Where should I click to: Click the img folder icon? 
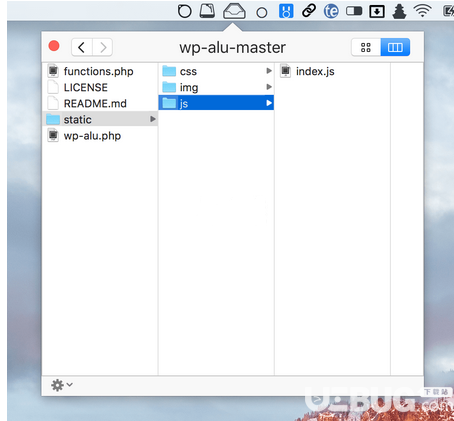[x=169, y=87]
